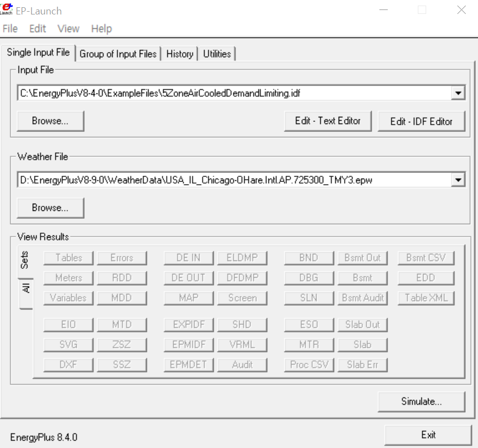The width and height of the screenshot is (478, 448).
Task: Click the Variables results button
Action: [69, 298]
